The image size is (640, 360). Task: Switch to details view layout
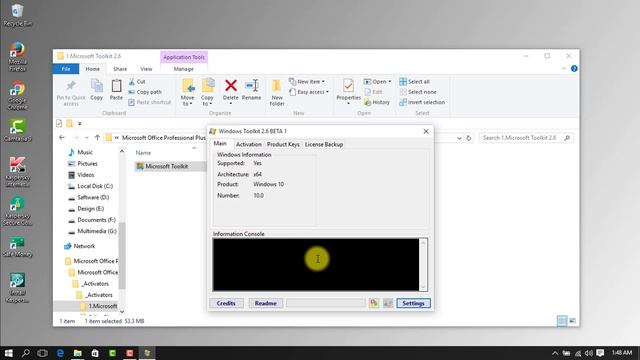[x=562, y=321]
